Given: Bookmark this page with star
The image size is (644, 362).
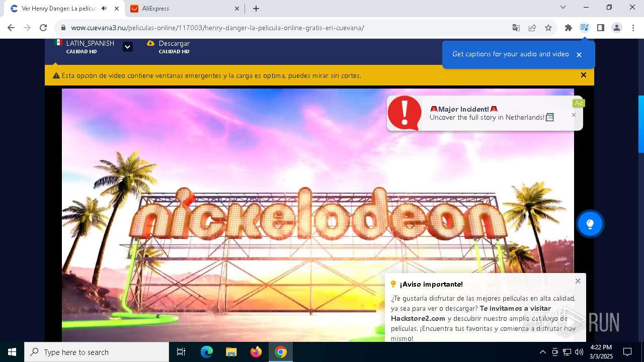Looking at the screenshot, I should [x=548, y=28].
